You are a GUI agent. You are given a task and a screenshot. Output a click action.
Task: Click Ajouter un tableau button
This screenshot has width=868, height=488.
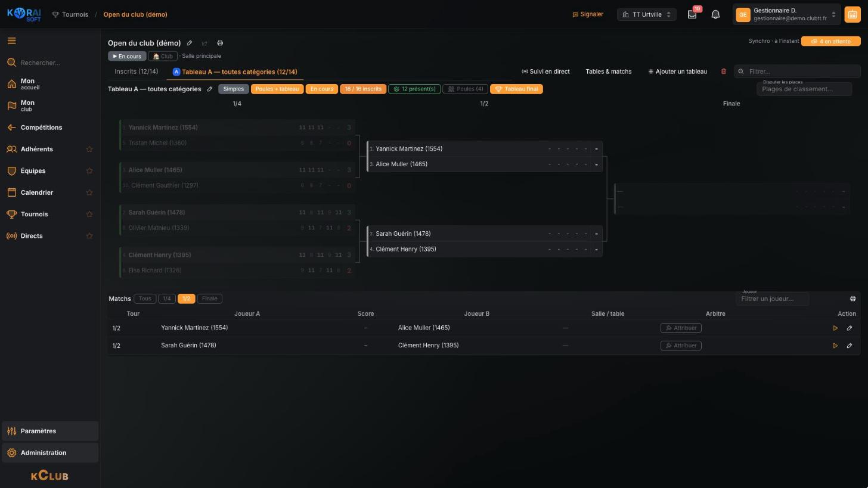(x=677, y=72)
